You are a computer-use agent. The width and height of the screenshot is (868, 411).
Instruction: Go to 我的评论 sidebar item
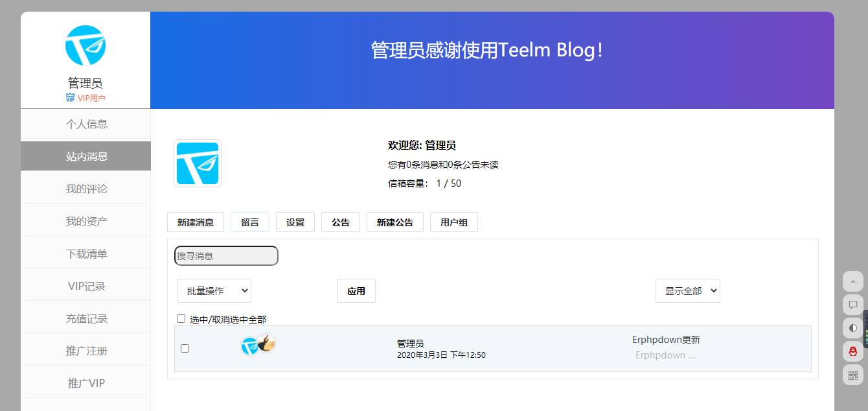pyautogui.click(x=86, y=189)
